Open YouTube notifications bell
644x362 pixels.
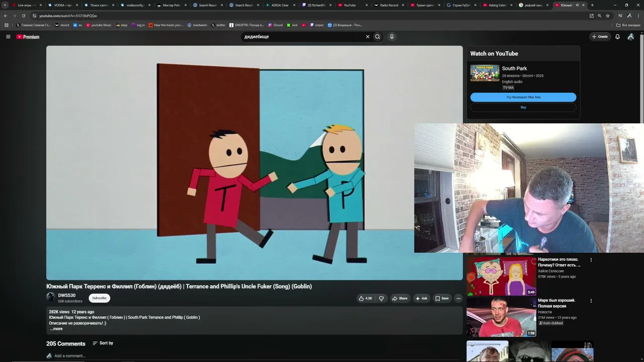[617, 37]
